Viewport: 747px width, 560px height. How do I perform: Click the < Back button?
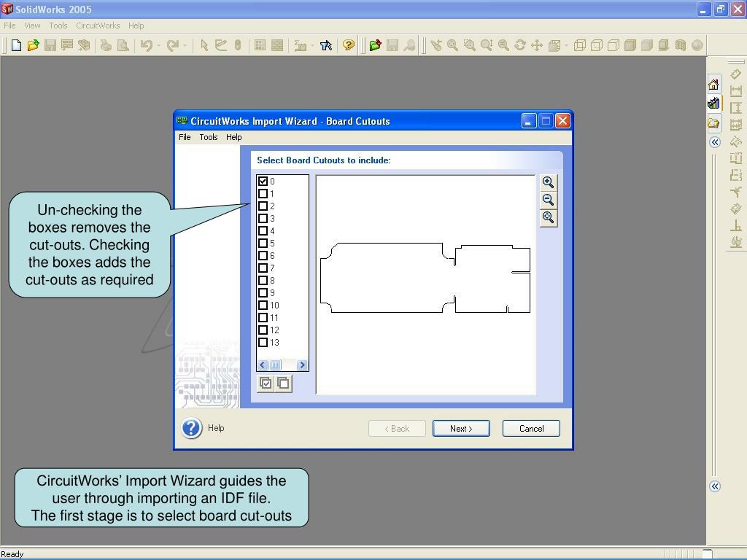(397, 428)
